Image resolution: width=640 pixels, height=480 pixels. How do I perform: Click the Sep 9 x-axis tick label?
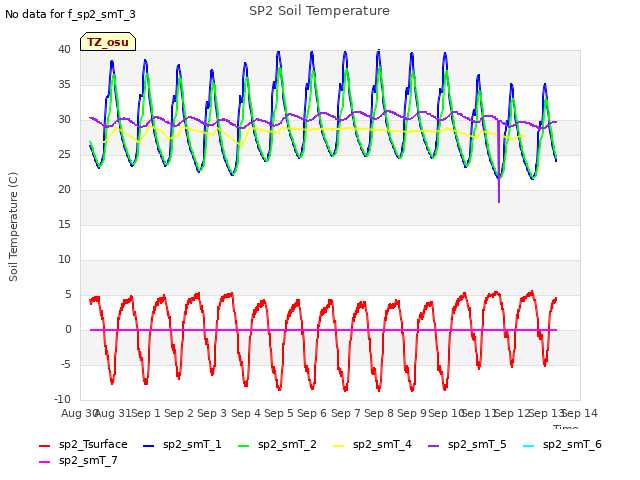411,413
